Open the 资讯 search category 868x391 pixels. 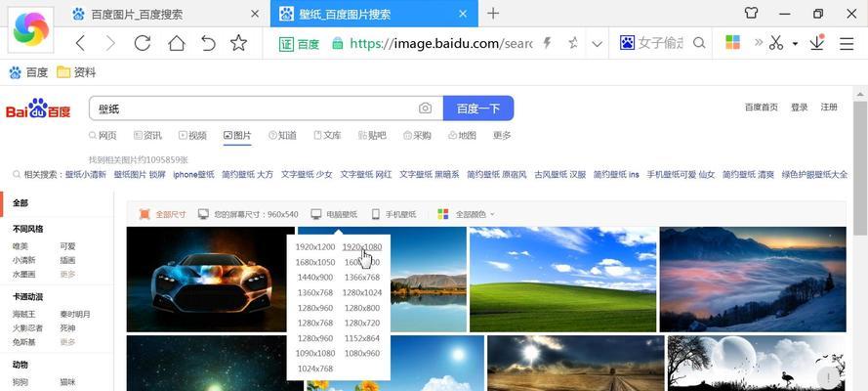147,136
